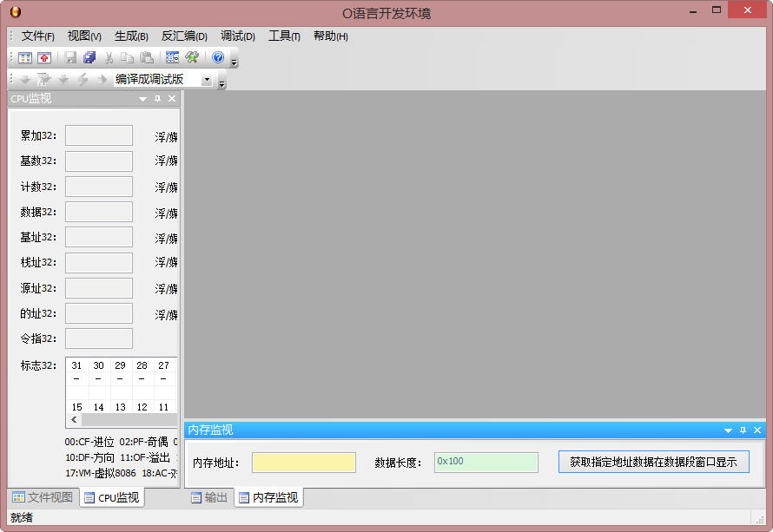This screenshot has width=773, height=532.
Task: Open the 反汇编(D) menu
Action: (x=184, y=36)
